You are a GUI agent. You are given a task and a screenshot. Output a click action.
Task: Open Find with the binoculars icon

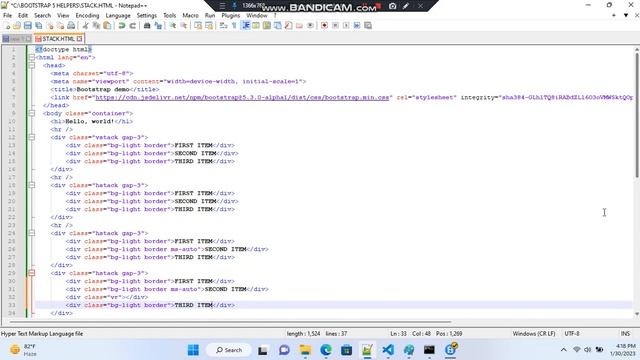[x=147, y=25]
